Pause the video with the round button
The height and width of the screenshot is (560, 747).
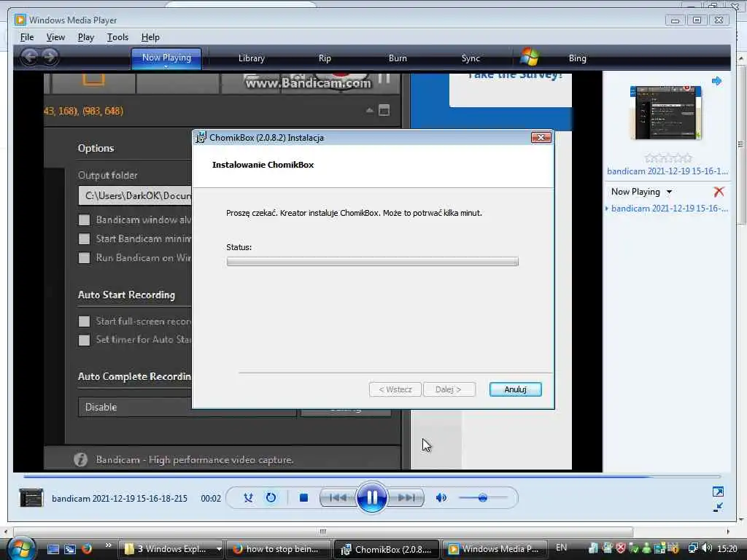pyautogui.click(x=371, y=498)
